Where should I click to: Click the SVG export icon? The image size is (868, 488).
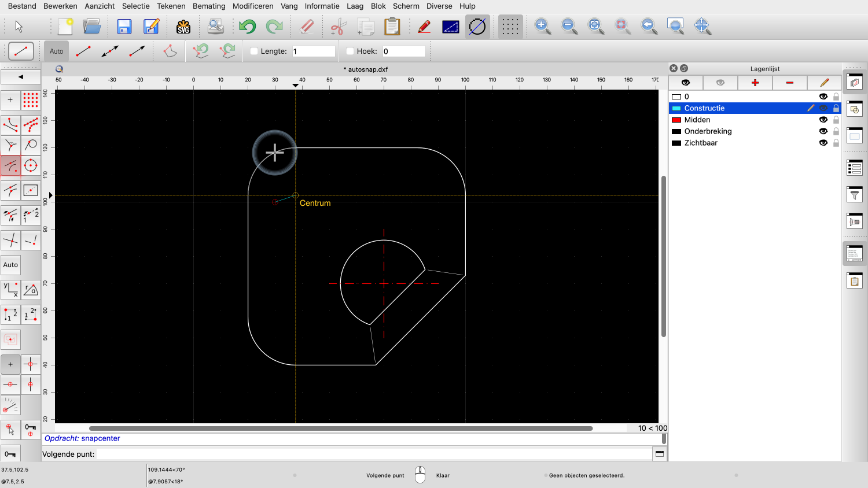click(183, 27)
